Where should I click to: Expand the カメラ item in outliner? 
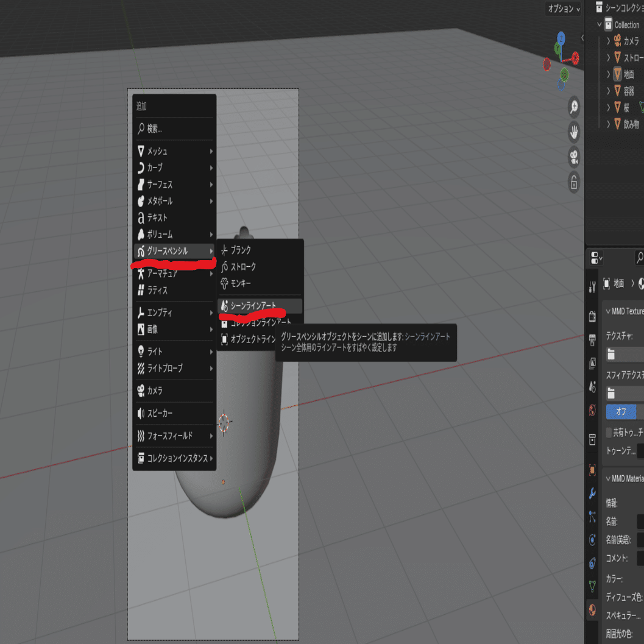608,41
